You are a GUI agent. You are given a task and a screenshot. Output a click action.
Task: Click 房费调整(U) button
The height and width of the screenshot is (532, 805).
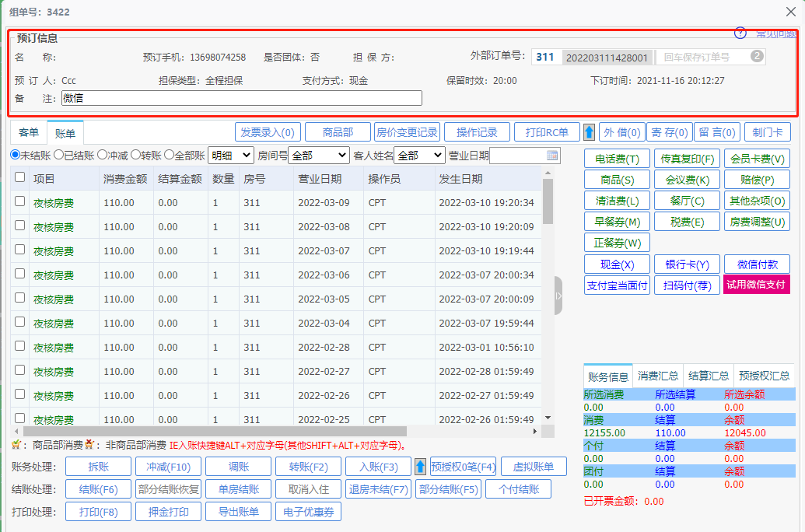click(x=758, y=222)
